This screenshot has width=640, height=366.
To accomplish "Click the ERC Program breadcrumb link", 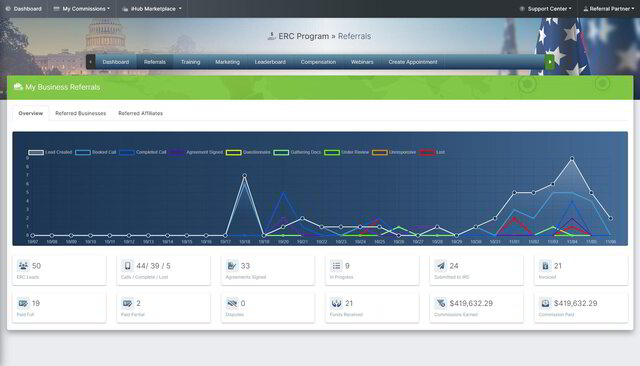I will coord(304,36).
